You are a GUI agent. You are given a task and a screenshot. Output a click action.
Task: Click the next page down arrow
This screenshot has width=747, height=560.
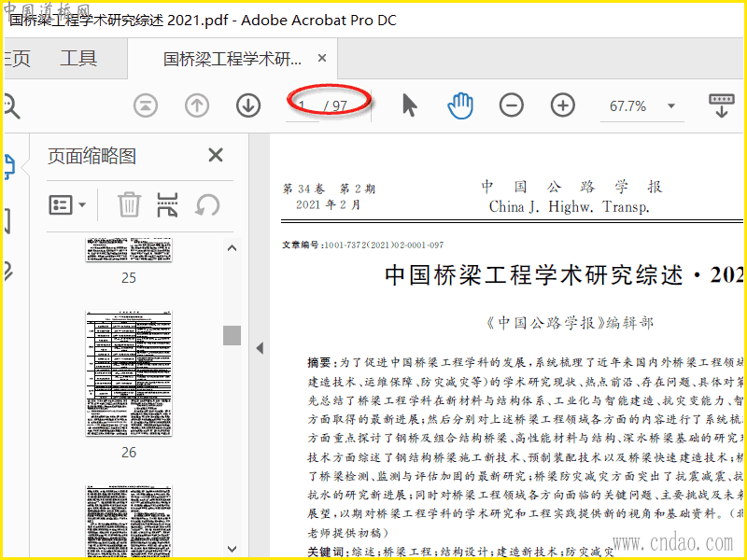coord(248,105)
